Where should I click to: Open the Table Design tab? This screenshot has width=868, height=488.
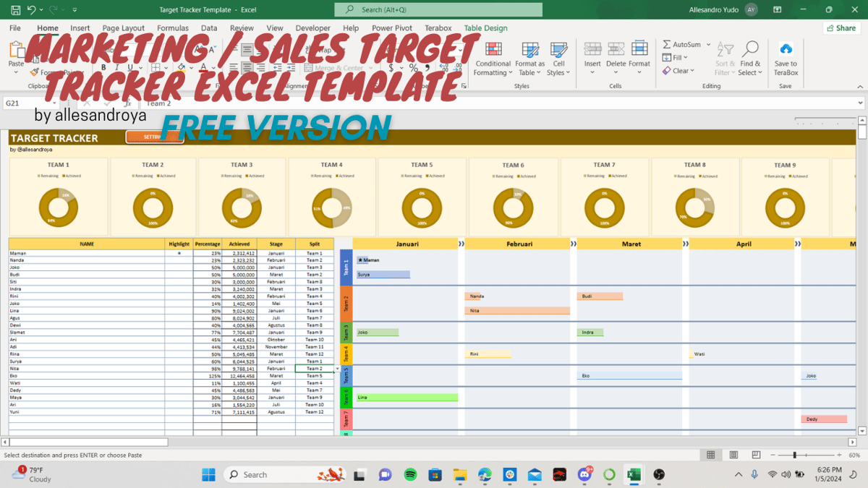(485, 28)
